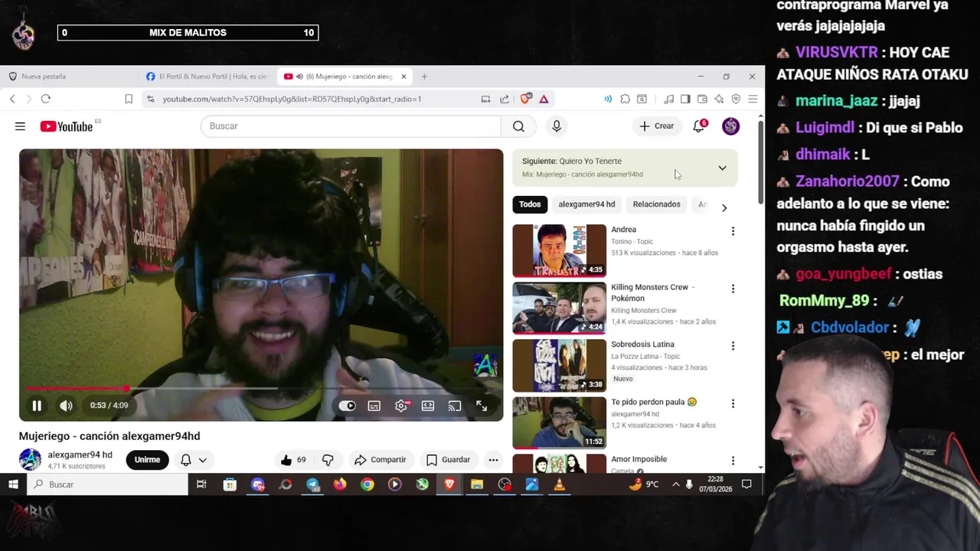Viewport: 980px width, 551px height.
Task: Select the Relacionados filter chip
Action: pyautogui.click(x=656, y=204)
